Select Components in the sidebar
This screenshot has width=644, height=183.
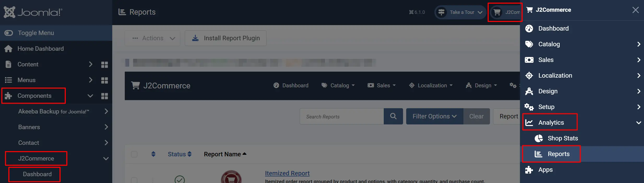click(34, 96)
